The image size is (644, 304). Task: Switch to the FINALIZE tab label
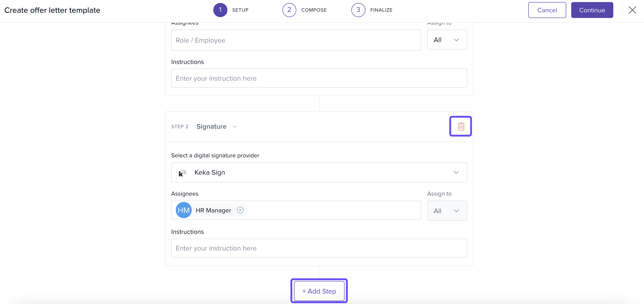click(x=381, y=10)
